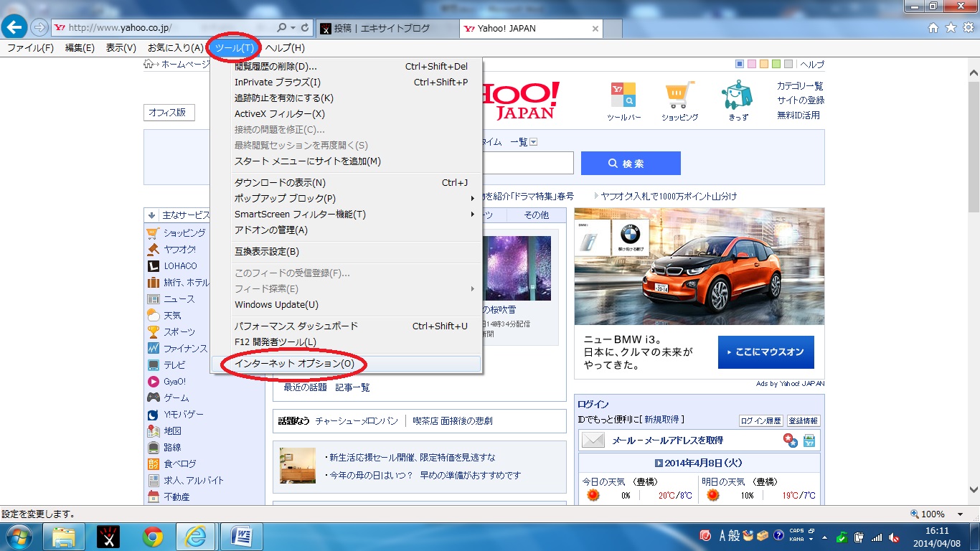Open the Home icon in the IE toolbar

(x=933, y=28)
